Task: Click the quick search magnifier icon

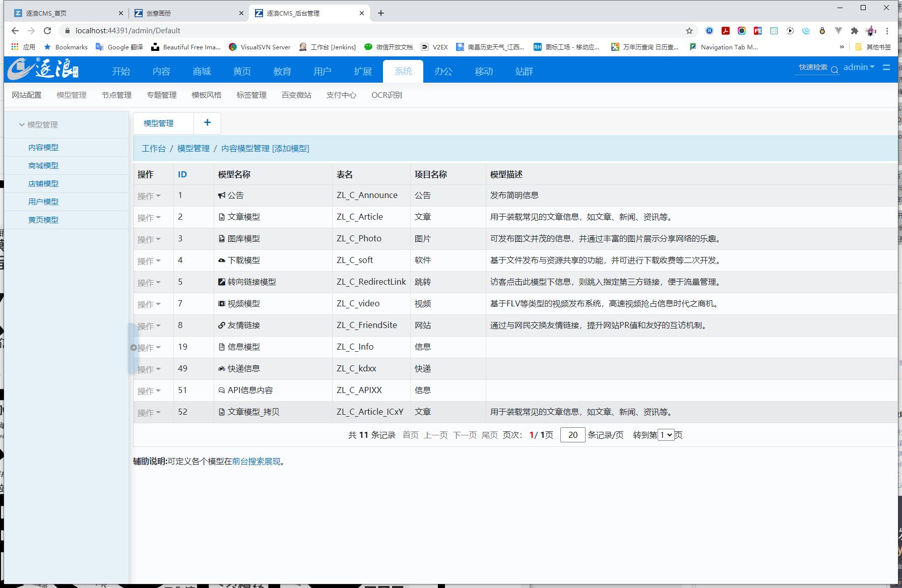Action: pyautogui.click(x=834, y=70)
